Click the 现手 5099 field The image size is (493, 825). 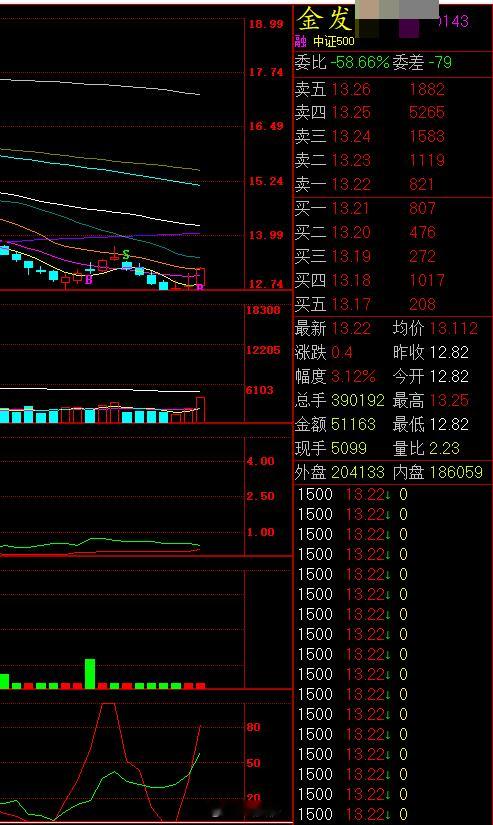point(331,448)
